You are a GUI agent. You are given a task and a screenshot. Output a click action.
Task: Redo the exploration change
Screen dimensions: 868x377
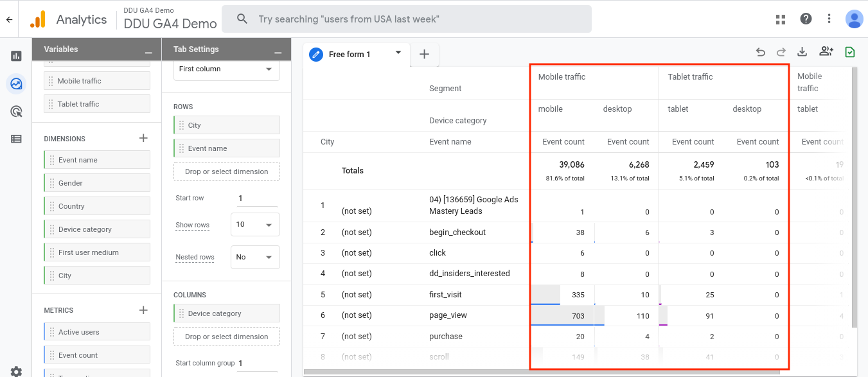781,53
